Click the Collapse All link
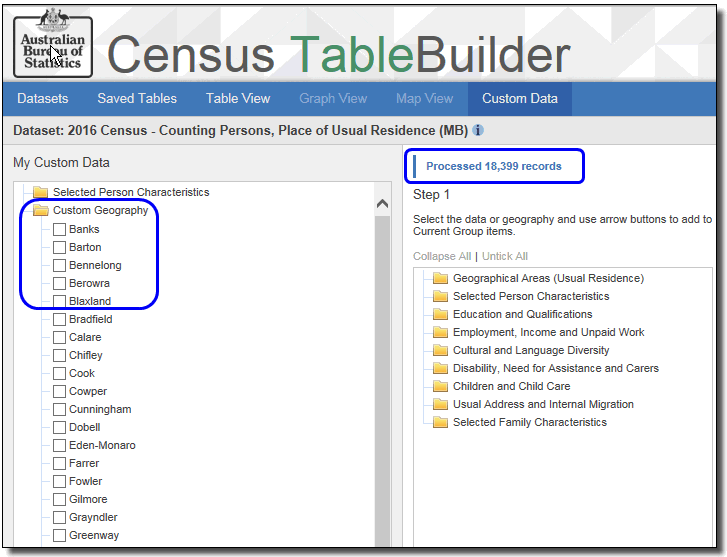The image size is (727, 557). tap(441, 257)
